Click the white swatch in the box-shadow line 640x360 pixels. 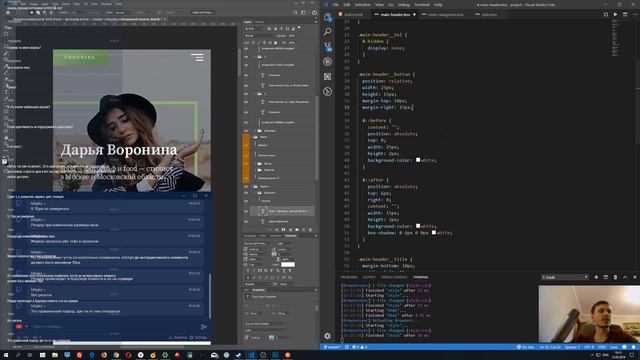pyautogui.click(x=434, y=233)
